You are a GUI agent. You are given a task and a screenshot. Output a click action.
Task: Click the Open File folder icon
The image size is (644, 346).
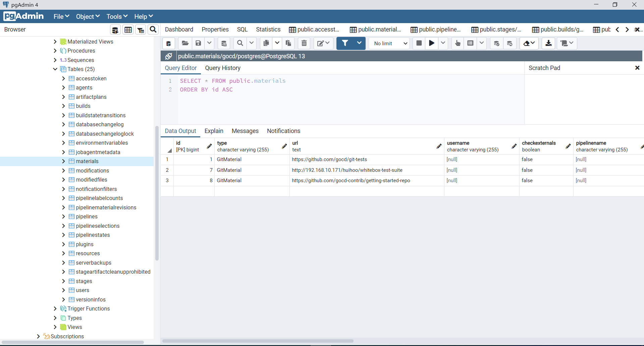pos(185,43)
